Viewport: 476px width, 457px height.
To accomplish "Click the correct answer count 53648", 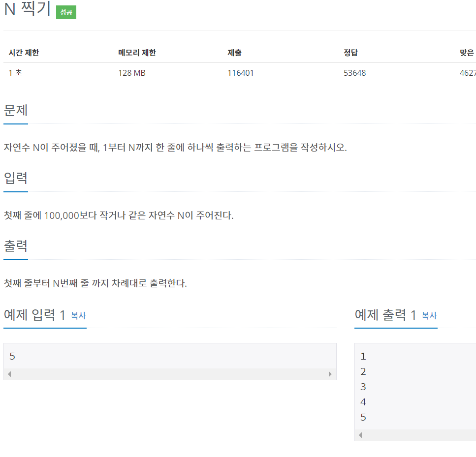I will click(x=354, y=73).
